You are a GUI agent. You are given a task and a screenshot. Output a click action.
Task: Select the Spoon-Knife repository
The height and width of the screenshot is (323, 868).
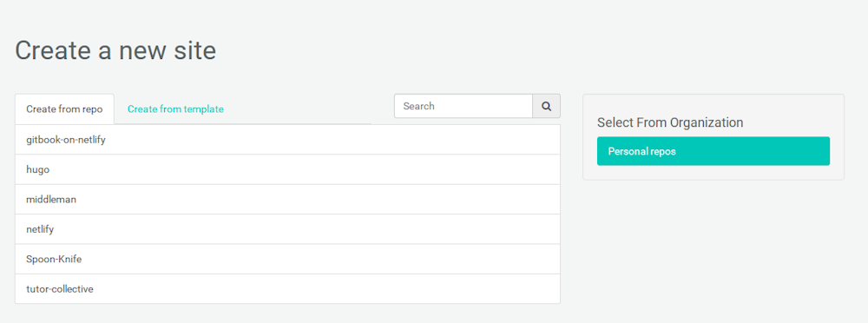[287, 259]
